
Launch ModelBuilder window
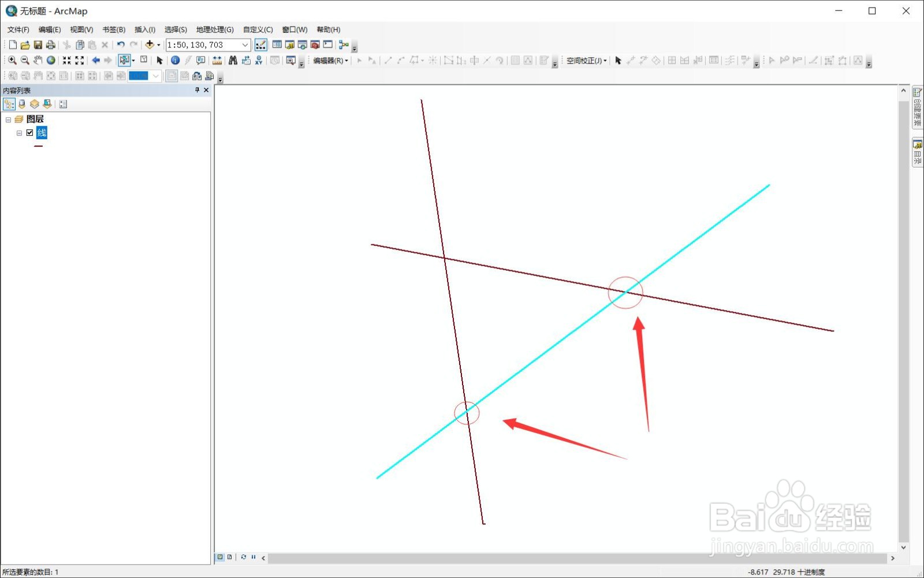pyautogui.click(x=344, y=45)
